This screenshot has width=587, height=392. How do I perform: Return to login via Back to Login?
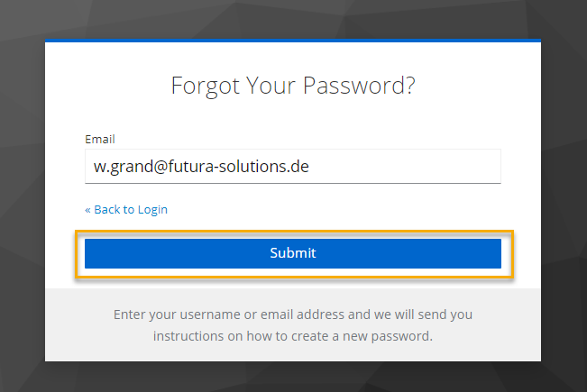(131, 209)
